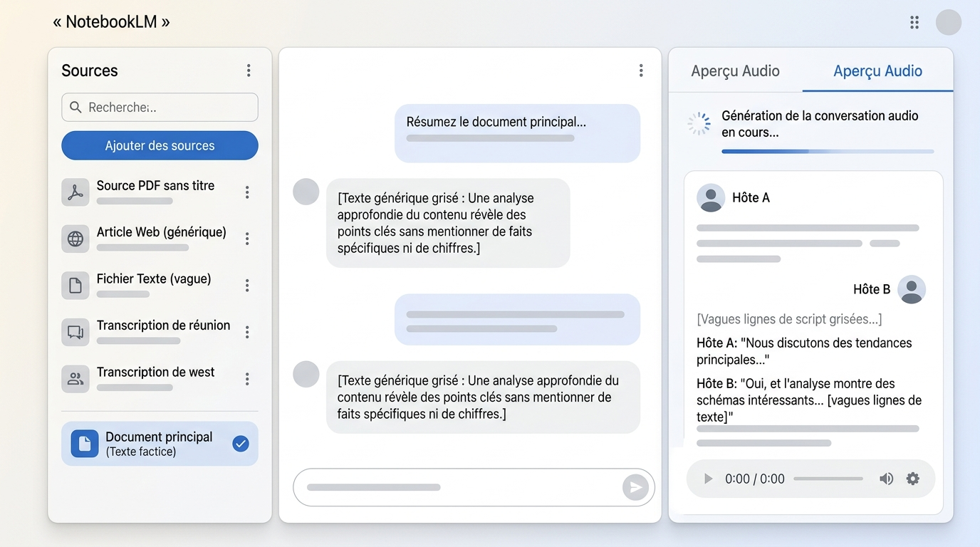Focus the Rechercher search field
This screenshot has width=980, height=547.
(x=160, y=108)
